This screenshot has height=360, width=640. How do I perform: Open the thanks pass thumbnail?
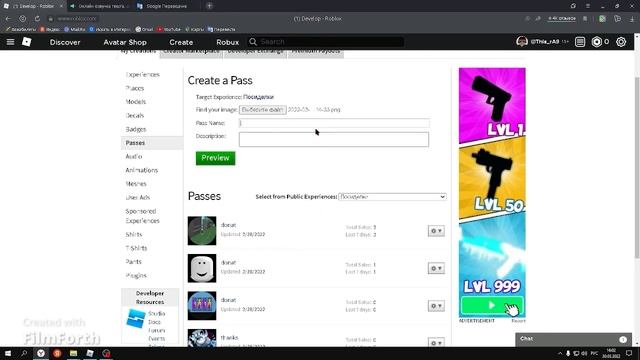click(x=202, y=338)
